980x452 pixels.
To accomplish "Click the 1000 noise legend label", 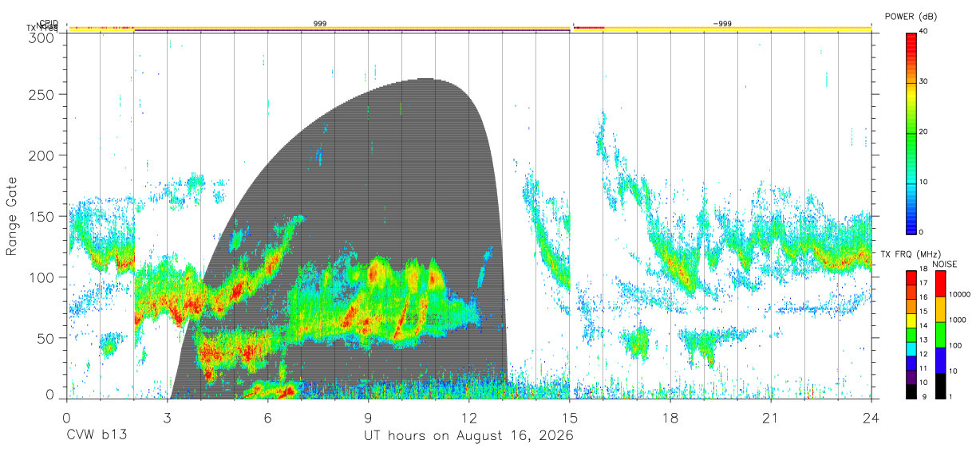I will pos(958,320).
